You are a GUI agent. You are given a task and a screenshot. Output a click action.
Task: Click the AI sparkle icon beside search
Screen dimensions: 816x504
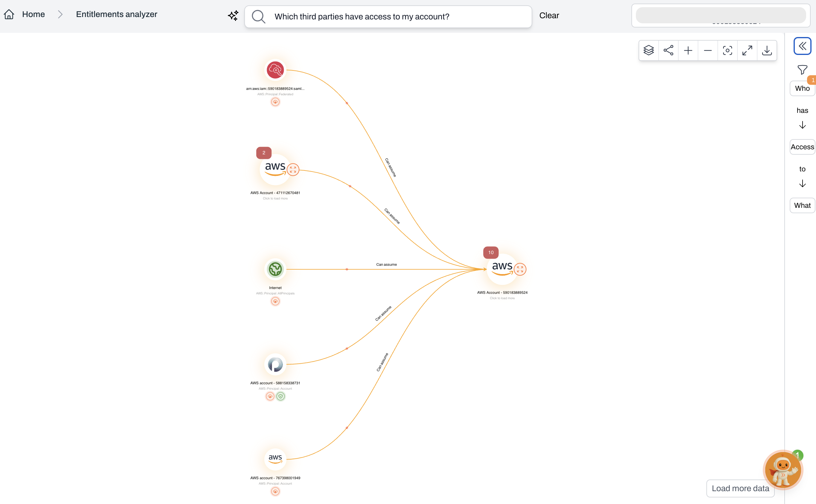tap(233, 15)
